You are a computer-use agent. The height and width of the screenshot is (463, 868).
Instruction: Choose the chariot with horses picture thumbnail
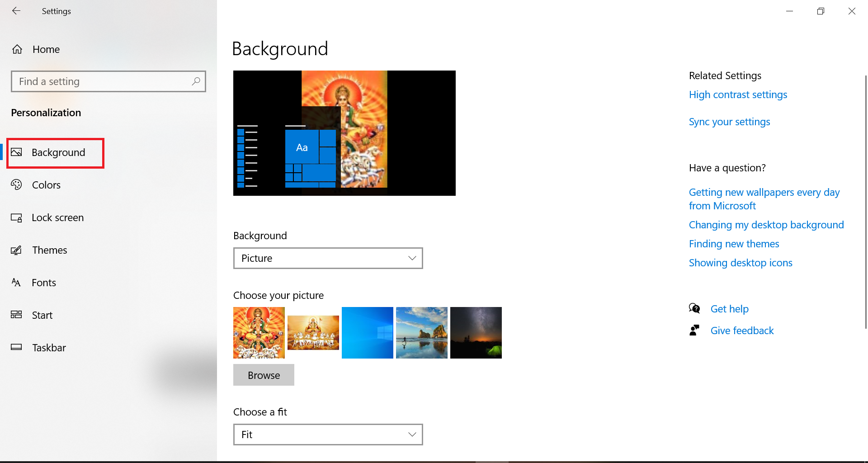coord(313,333)
